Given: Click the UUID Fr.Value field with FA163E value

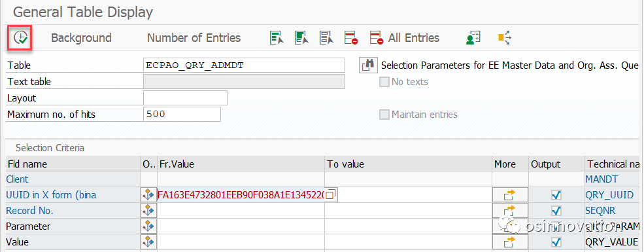Looking at the screenshot, I should pos(241,195).
